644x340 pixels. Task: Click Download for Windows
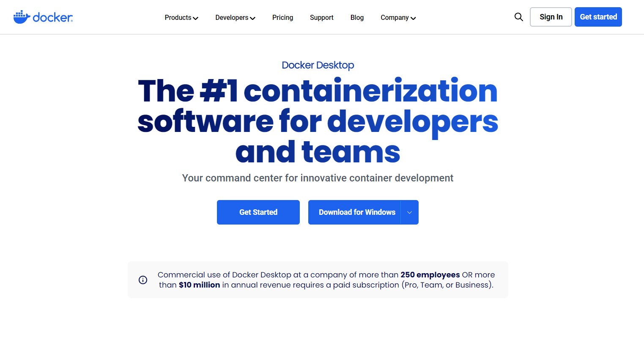(x=354, y=212)
